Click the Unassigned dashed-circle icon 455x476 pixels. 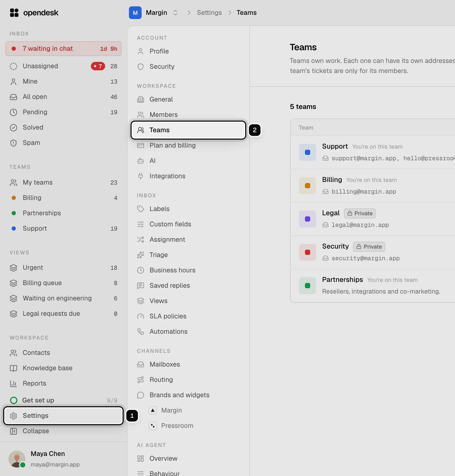tap(13, 66)
